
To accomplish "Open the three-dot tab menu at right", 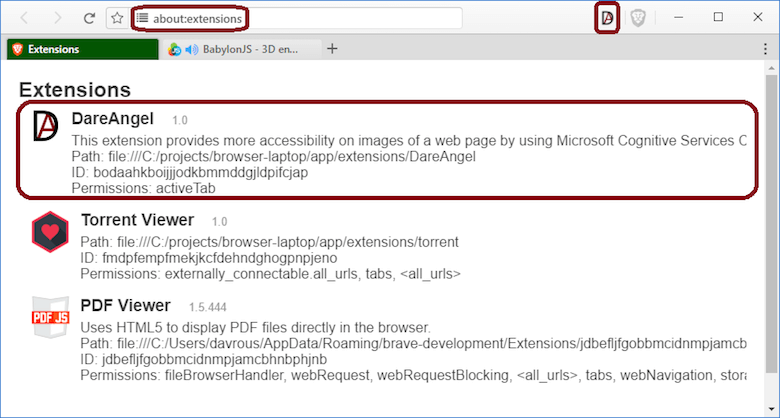I will pos(764,49).
